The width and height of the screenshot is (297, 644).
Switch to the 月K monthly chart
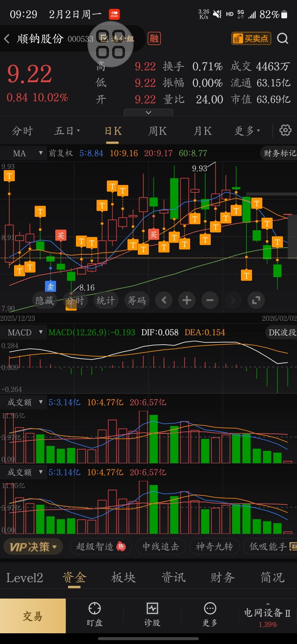203,131
